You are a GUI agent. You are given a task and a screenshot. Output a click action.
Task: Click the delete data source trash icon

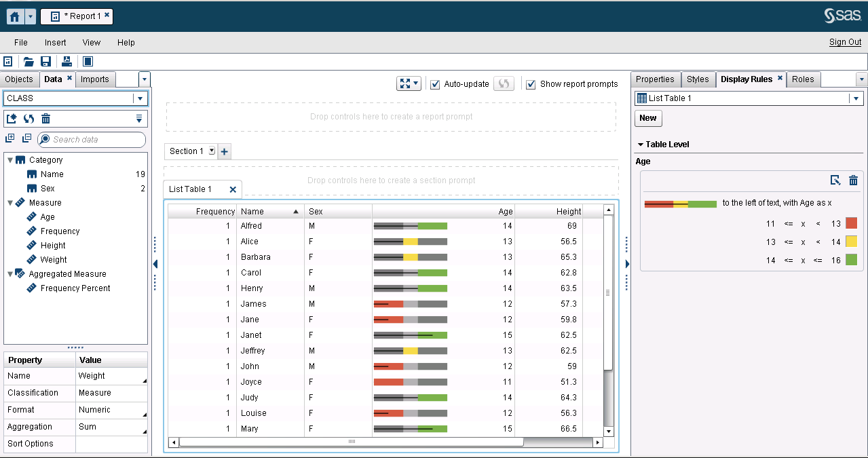click(x=45, y=118)
